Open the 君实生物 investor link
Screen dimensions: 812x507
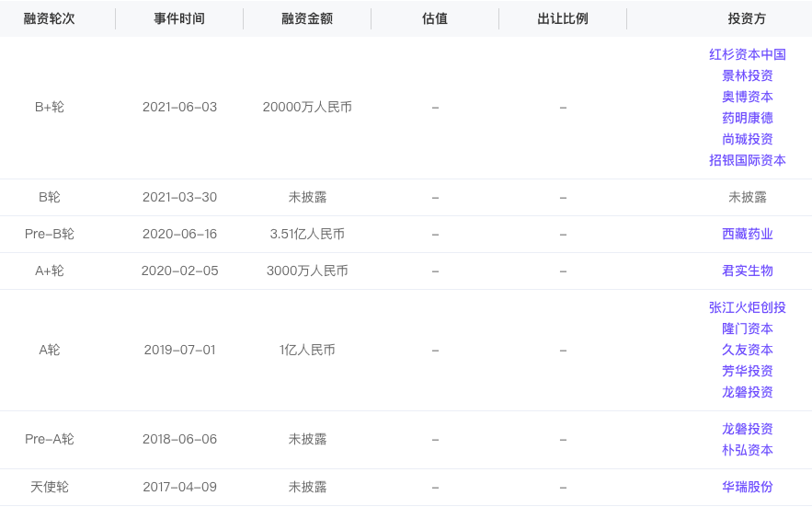(747, 271)
